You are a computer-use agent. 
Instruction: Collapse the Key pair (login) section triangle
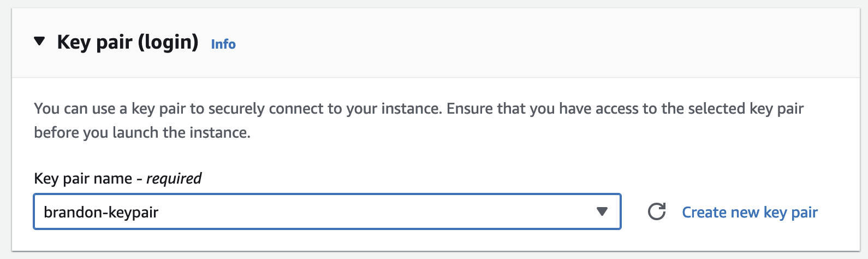39,42
